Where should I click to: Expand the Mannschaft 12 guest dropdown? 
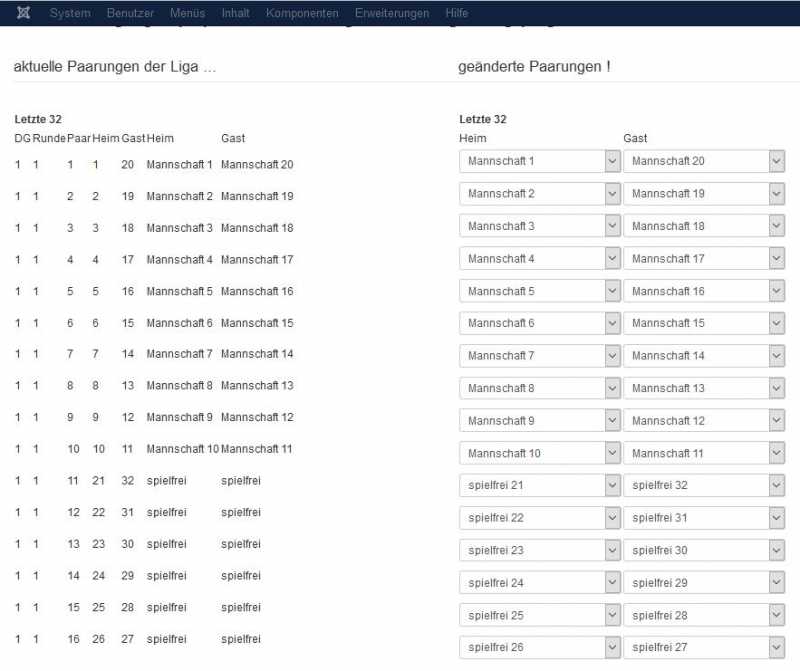pos(704,421)
